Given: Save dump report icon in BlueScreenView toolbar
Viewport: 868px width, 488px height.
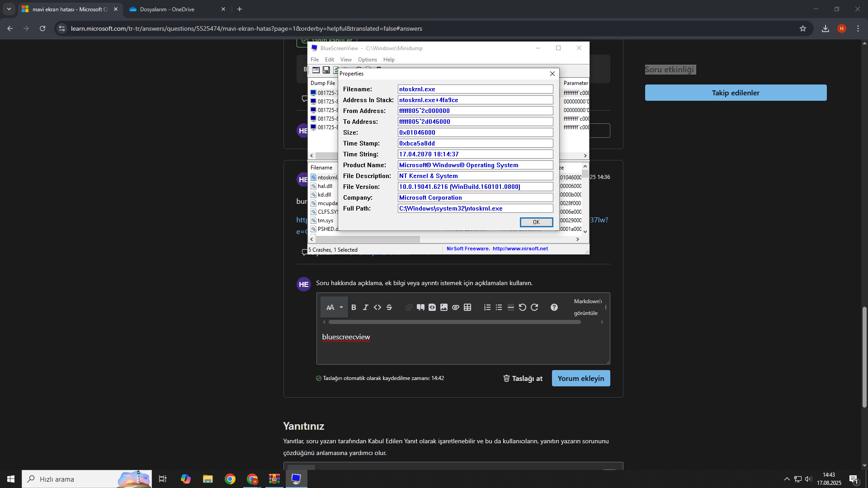Looking at the screenshot, I should coord(326,70).
